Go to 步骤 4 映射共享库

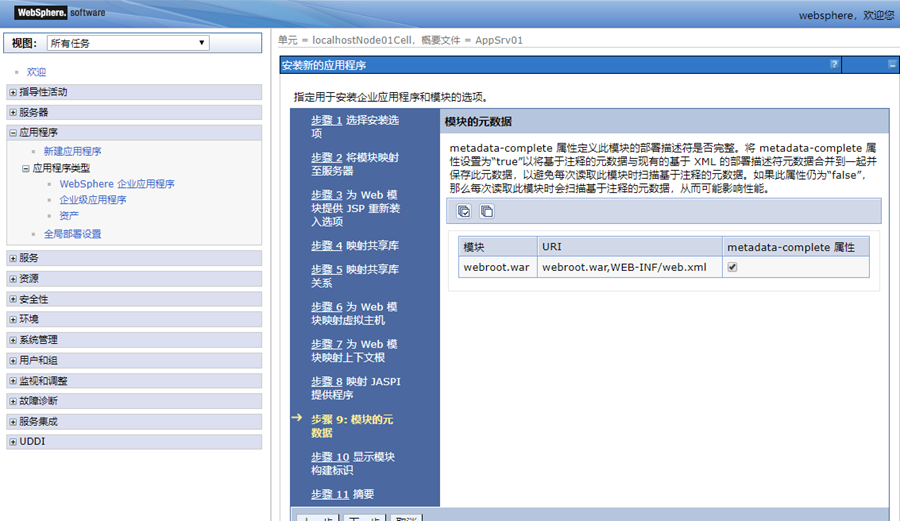coord(327,246)
